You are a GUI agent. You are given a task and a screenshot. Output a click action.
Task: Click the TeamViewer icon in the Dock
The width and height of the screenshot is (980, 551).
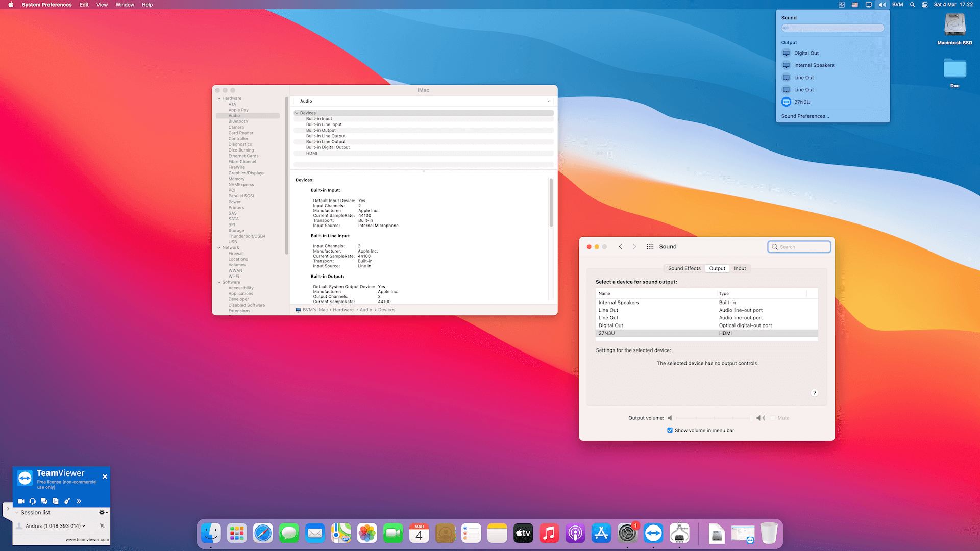pos(653,534)
